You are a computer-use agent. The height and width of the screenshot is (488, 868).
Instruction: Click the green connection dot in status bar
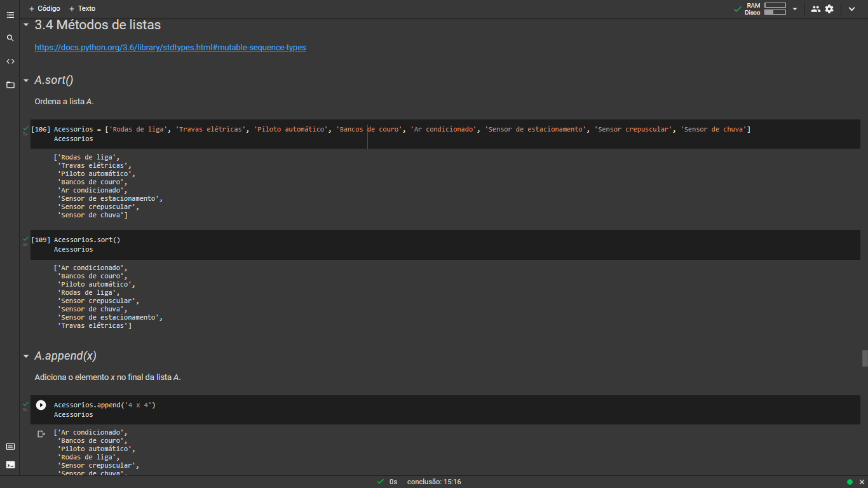click(x=850, y=482)
